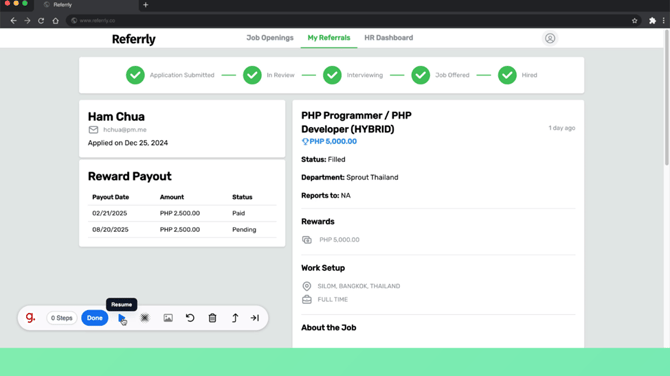This screenshot has height=376, width=670.
Task: Open the Job Openings tab
Action: click(270, 38)
